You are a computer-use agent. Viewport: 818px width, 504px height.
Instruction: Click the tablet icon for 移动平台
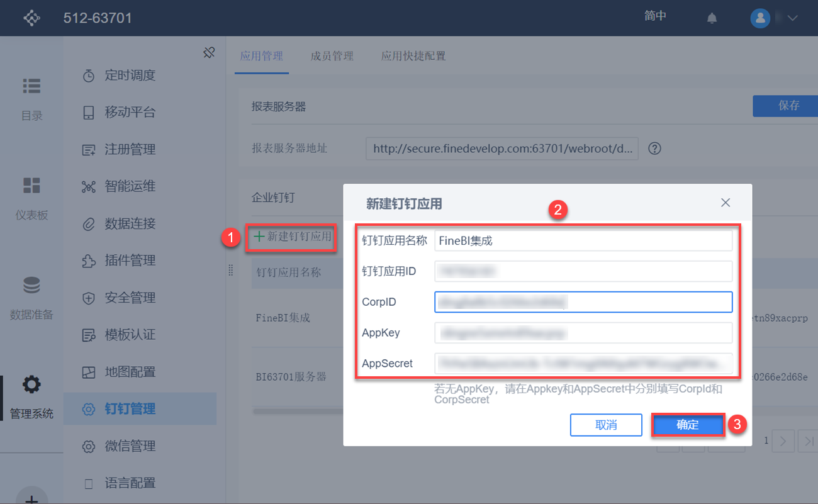(89, 113)
